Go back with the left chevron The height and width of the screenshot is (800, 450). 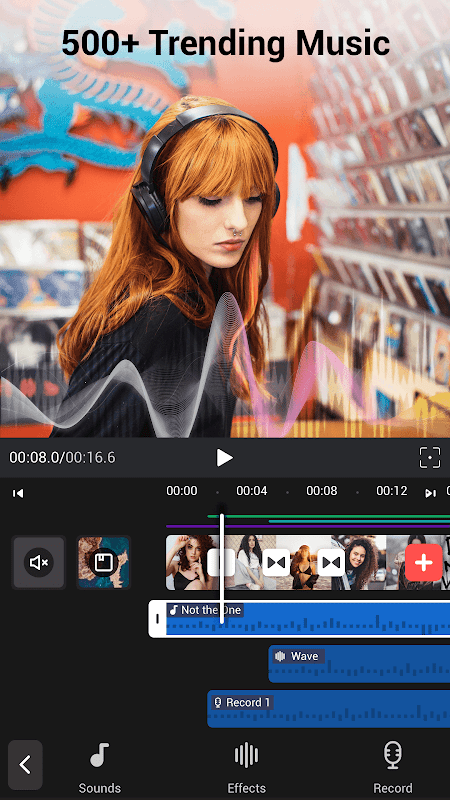click(x=25, y=764)
